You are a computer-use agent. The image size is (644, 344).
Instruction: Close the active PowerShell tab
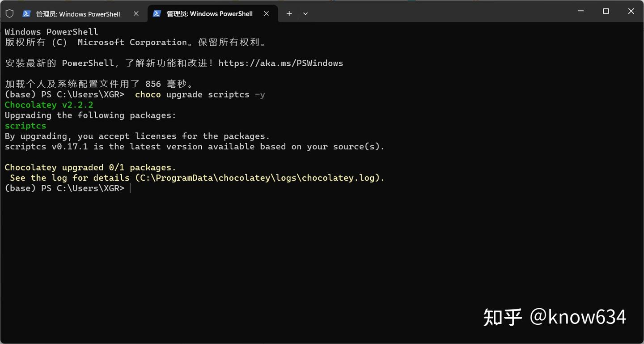(266, 13)
